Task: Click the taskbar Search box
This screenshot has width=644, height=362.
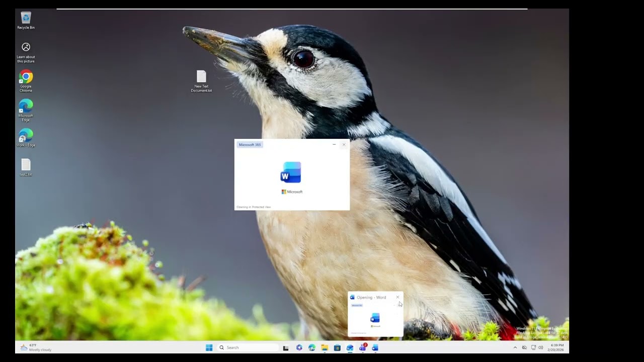Action: (x=248, y=347)
